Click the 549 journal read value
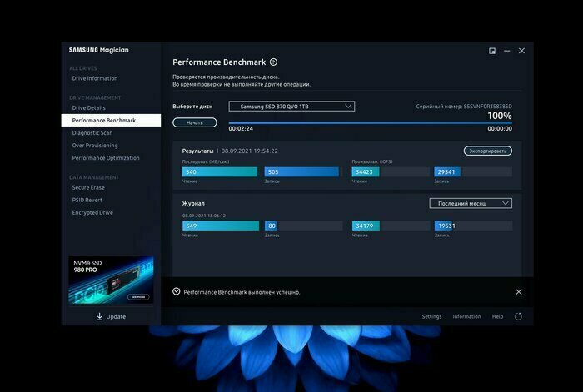Image resolution: width=583 pixels, height=392 pixels. click(192, 226)
